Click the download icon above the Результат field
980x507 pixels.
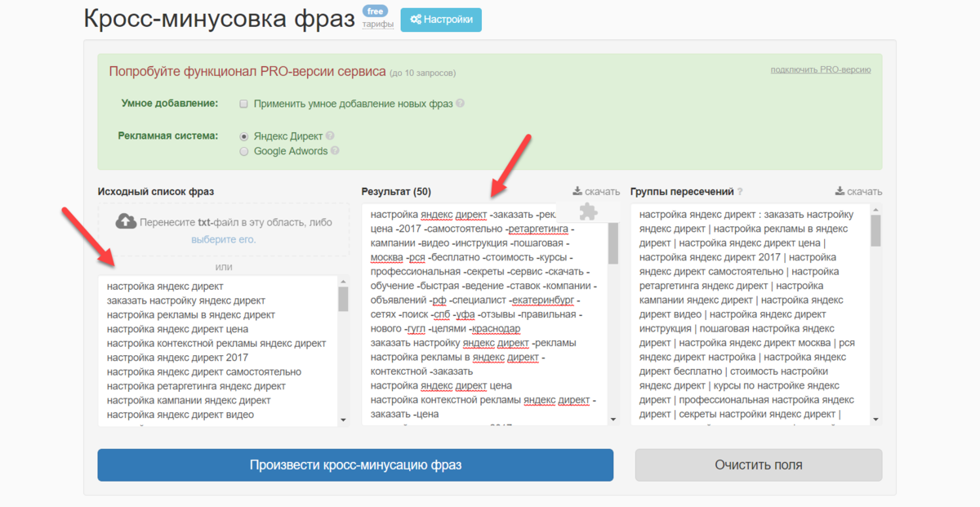pyautogui.click(x=577, y=191)
